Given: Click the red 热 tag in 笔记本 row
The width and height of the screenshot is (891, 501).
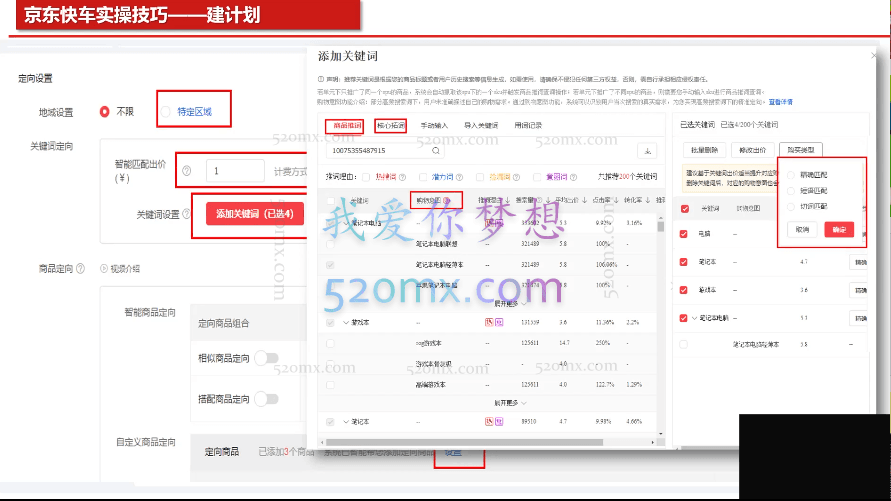Looking at the screenshot, I should [489, 421].
